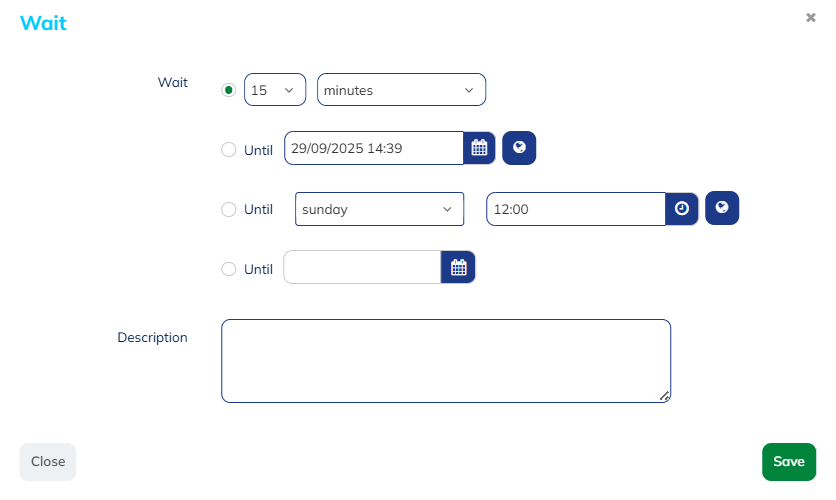Click the 29/09/2025 14:39 date field
Screen dimensions: 836x500
click(x=374, y=148)
